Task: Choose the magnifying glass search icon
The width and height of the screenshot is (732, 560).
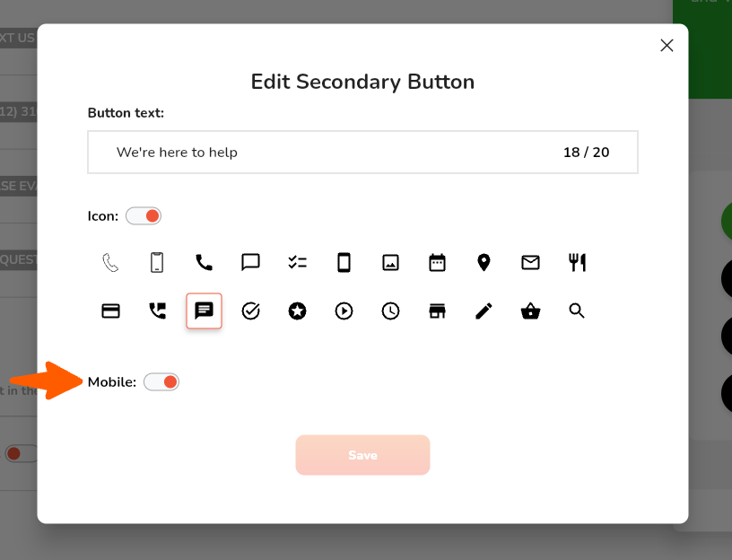Action: point(577,311)
